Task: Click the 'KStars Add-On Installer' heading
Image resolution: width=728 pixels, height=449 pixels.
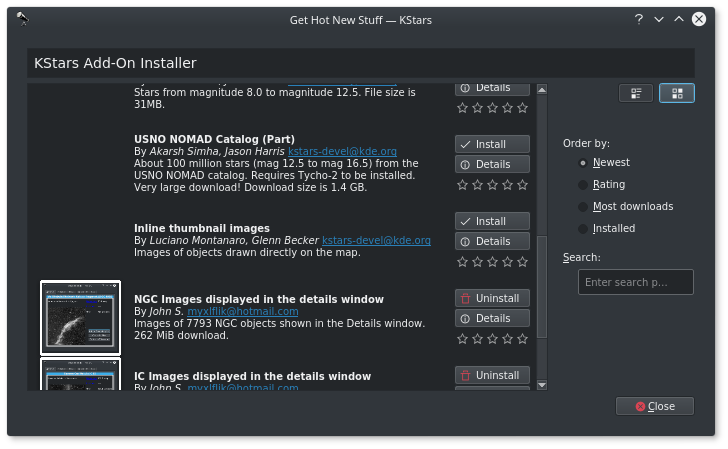Action: point(115,63)
